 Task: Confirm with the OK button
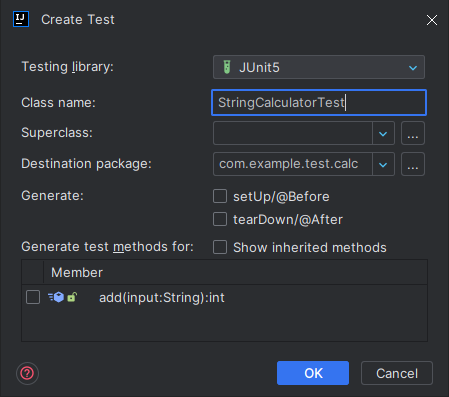click(313, 373)
